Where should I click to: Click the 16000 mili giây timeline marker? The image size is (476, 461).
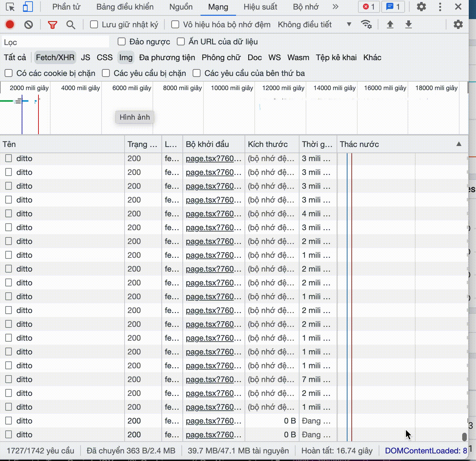(385, 88)
